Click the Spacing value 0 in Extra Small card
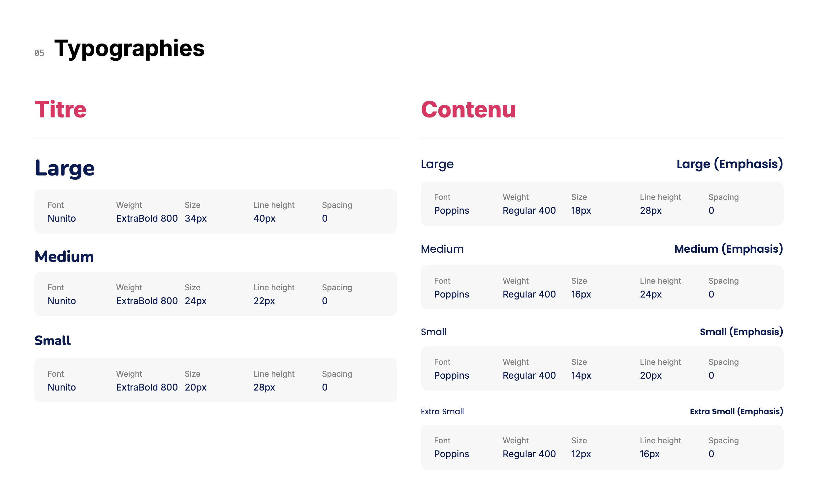 (711, 454)
